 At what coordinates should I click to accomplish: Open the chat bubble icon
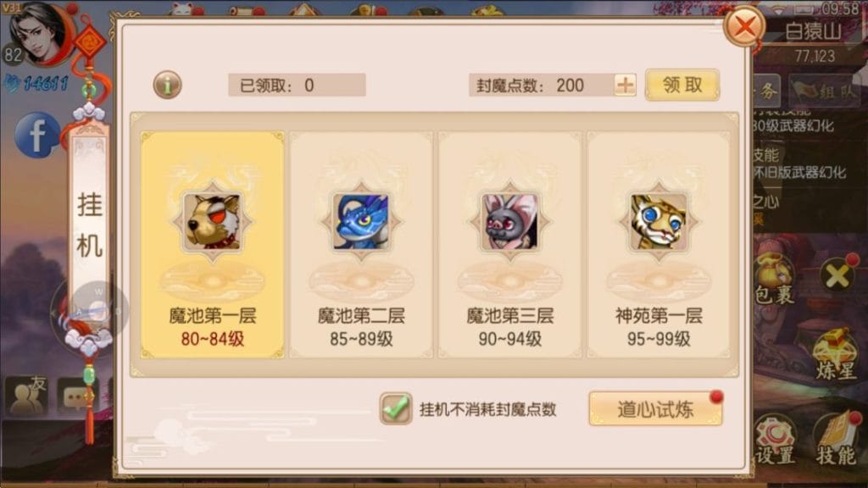[x=77, y=396]
